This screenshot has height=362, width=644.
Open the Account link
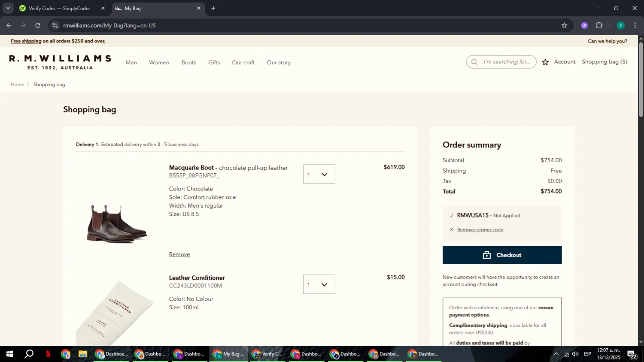click(565, 62)
